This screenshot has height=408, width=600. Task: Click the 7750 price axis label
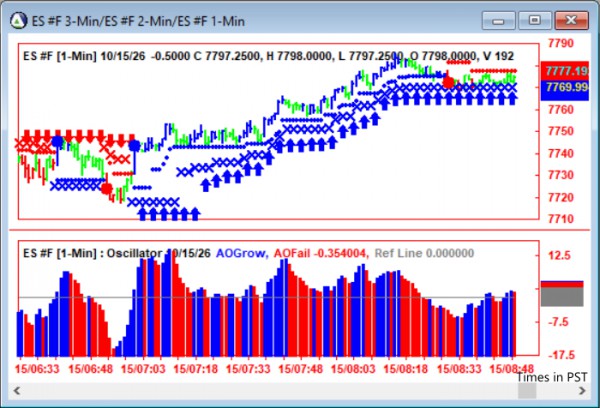561,131
